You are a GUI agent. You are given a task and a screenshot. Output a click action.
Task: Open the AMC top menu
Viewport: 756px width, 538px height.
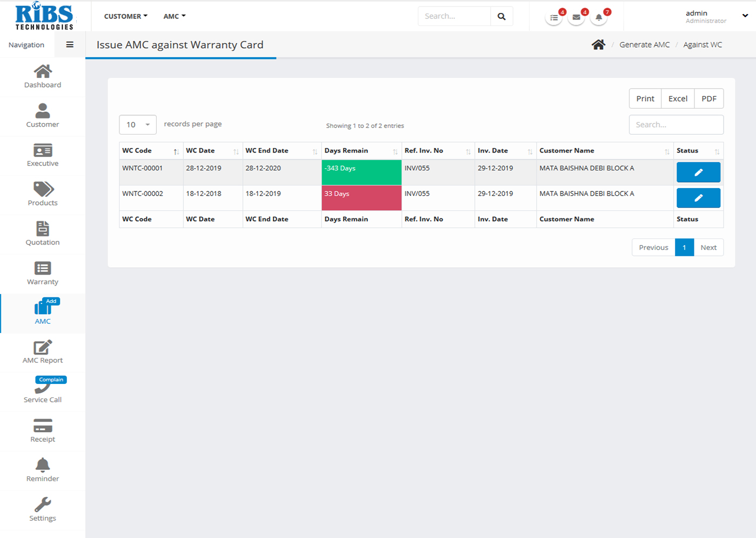tap(174, 16)
